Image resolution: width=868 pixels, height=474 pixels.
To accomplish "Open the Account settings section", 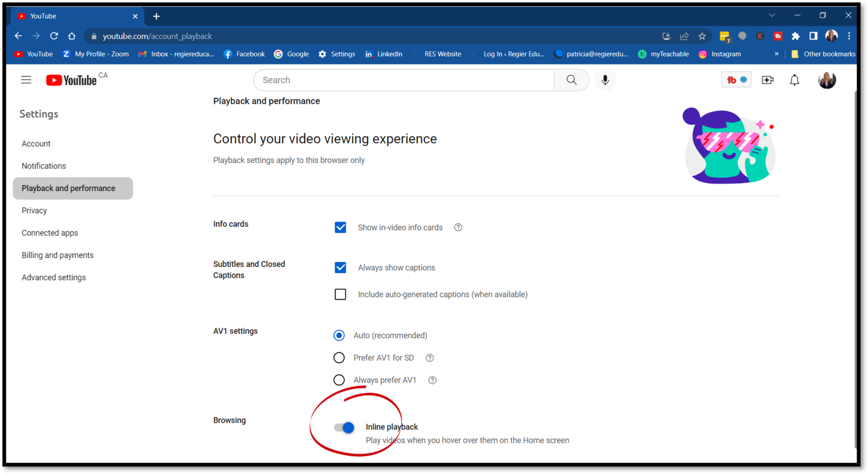I will [36, 143].
